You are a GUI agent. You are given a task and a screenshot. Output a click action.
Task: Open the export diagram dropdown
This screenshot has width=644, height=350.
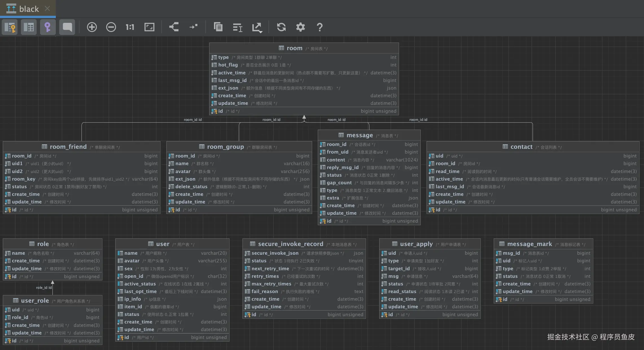pyautogui.click(x=257, y=27)
